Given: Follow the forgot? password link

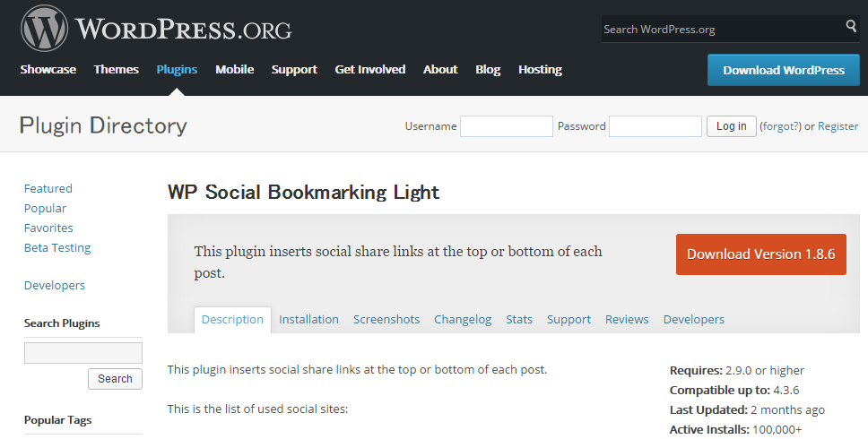Looking at the screenshot, I should point(780,126).
